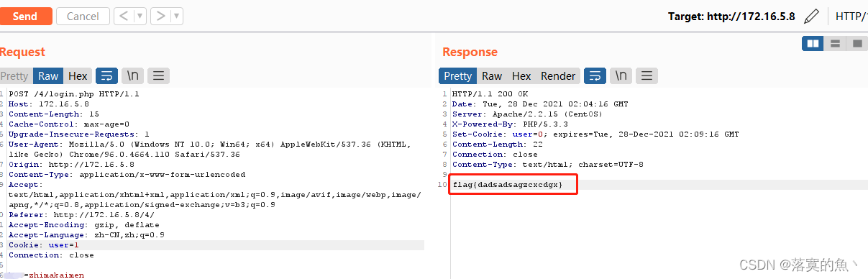Screen dimensions: 868x279
Task: Open Response panel hamburger options menu
Action: click(x=647, y=76)
